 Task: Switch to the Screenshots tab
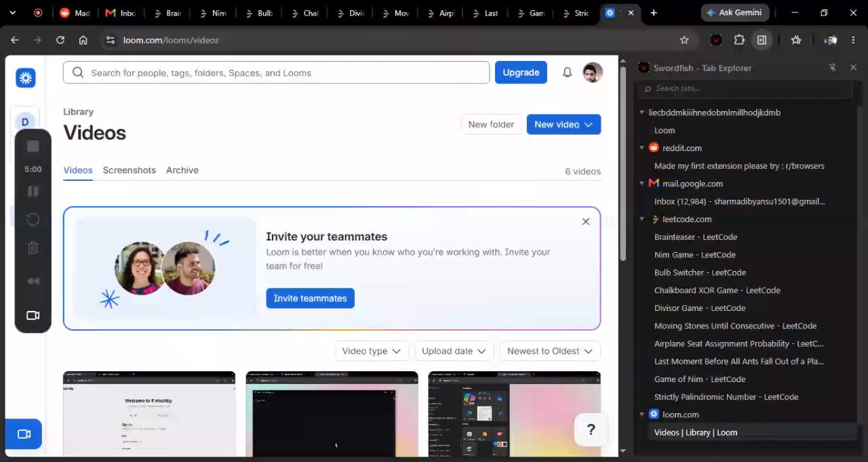point(129,170)
